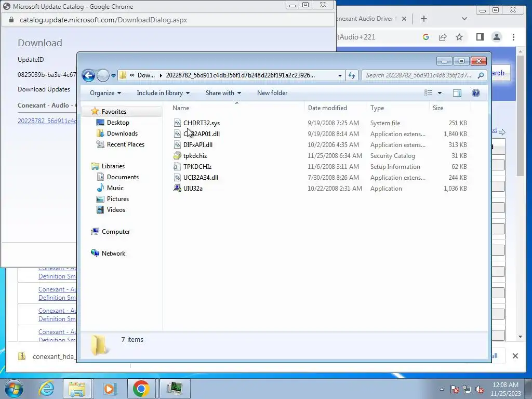This screenshot has height=399, width=532.
Task: Click Computer in the navigation pane
Action: [x=116, y=232]
